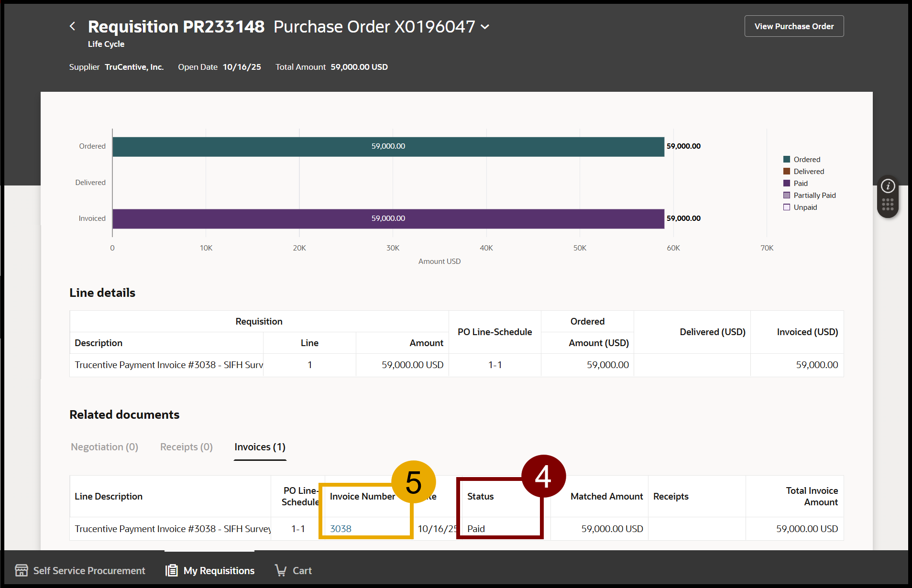Click the invoice Line Description cell
Image resolution: width=912 pixels, height=588 pixels.
170,529
